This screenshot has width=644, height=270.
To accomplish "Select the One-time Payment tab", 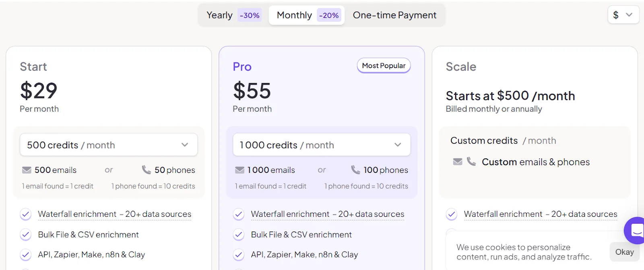I will pyautogui.click(x=394, y=15).
